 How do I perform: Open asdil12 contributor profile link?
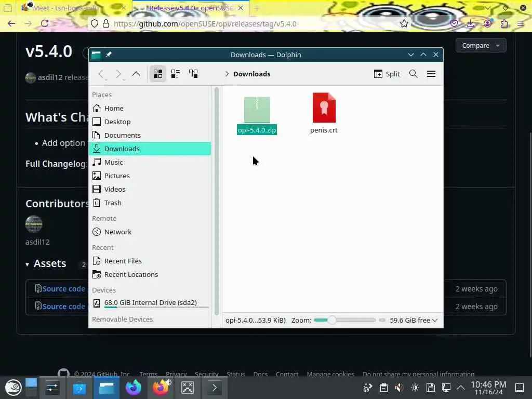tap(37, 242)
